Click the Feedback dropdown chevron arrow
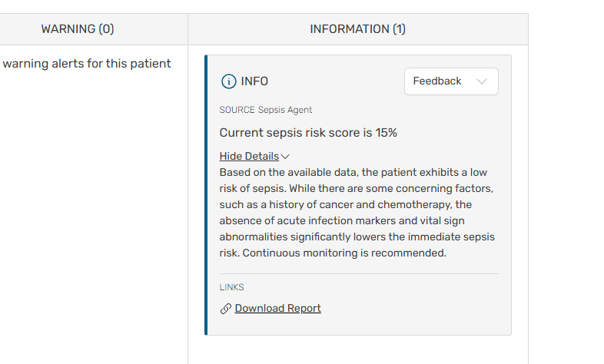The height and width of the screenshot is (364, 604). (482, 81)
